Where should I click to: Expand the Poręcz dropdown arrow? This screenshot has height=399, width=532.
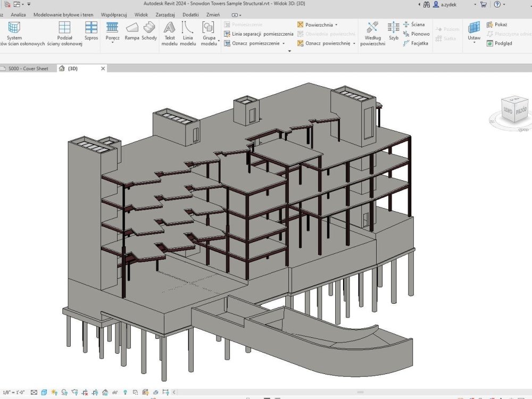coord(112,43)
